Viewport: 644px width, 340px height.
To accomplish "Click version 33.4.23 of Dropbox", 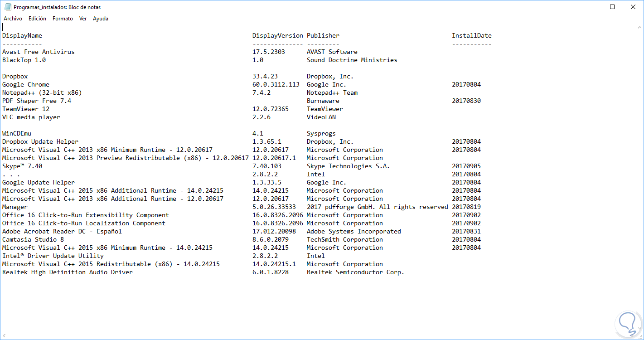I will point(265,76).
